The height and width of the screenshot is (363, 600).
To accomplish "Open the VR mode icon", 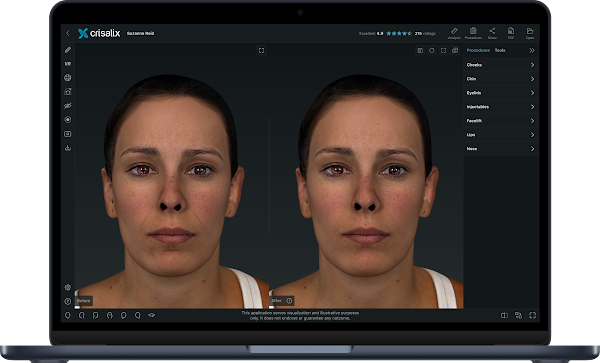I will (x=68, y=64).
